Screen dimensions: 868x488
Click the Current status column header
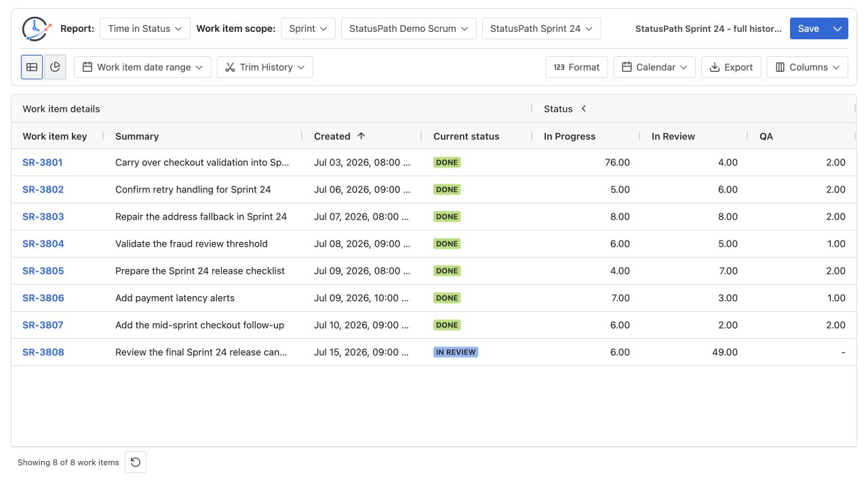coord(466,136)
